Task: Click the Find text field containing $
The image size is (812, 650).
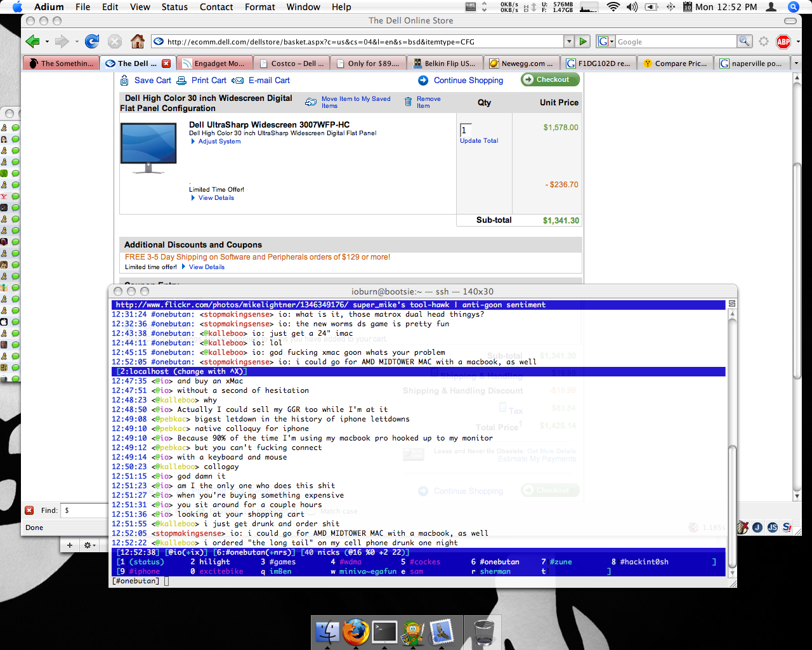Action: pos(84,510)
